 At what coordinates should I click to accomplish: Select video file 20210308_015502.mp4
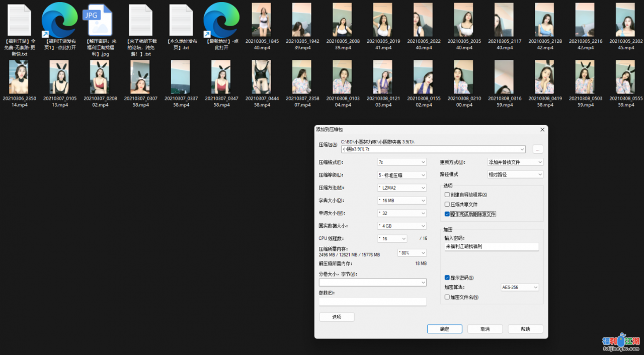[x=423, y=77]
